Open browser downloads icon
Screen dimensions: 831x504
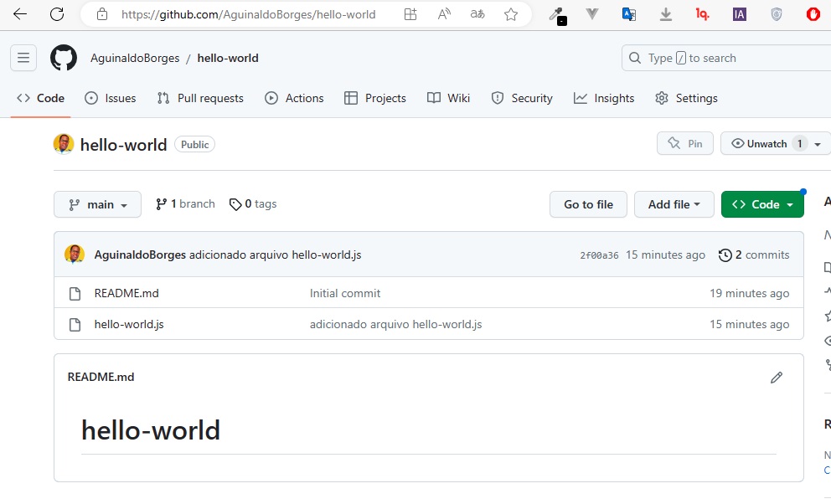pyautogui.click(x=666, y=14)
